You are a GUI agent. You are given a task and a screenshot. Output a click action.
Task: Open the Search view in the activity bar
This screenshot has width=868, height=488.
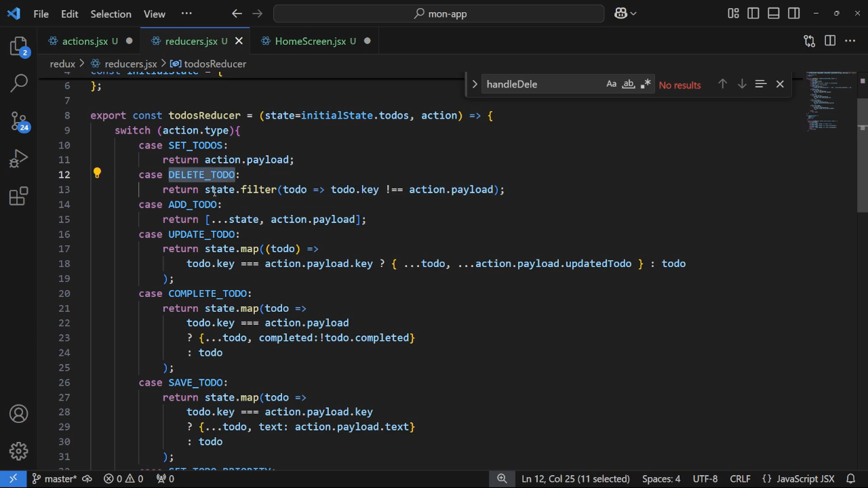tap(18, 82)
